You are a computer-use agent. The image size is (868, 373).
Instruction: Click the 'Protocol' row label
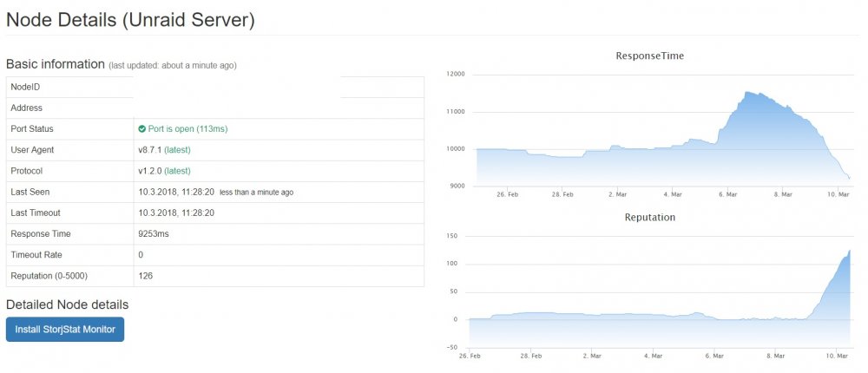[27, 171]
